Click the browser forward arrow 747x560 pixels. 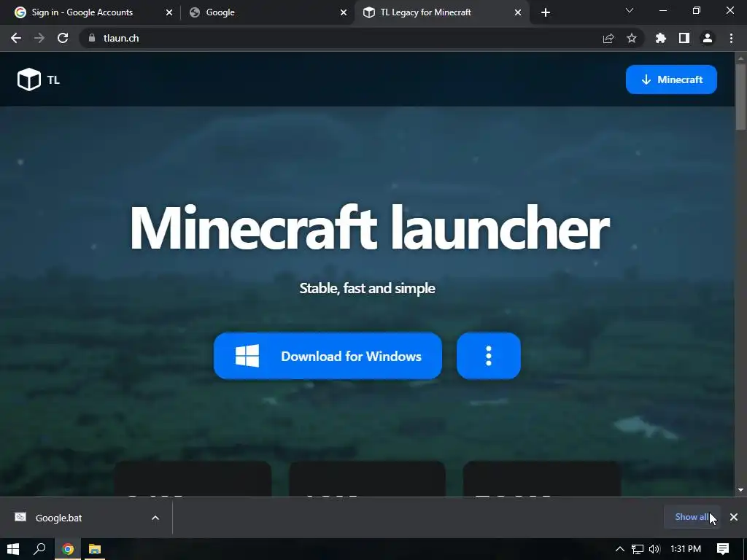click(x=39, y=38)
